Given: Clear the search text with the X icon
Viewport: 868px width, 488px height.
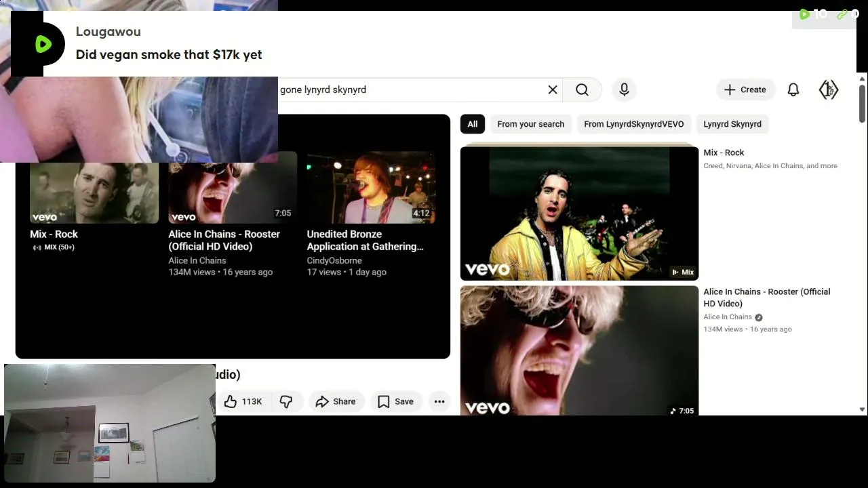Looking at the screenshot, I should click(553, 89).
